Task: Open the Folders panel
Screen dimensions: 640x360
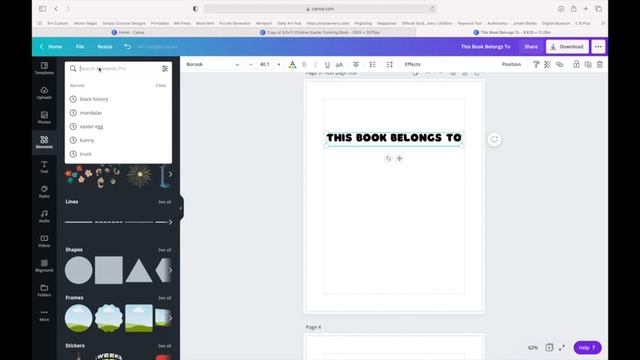Action: coord(44,290)
